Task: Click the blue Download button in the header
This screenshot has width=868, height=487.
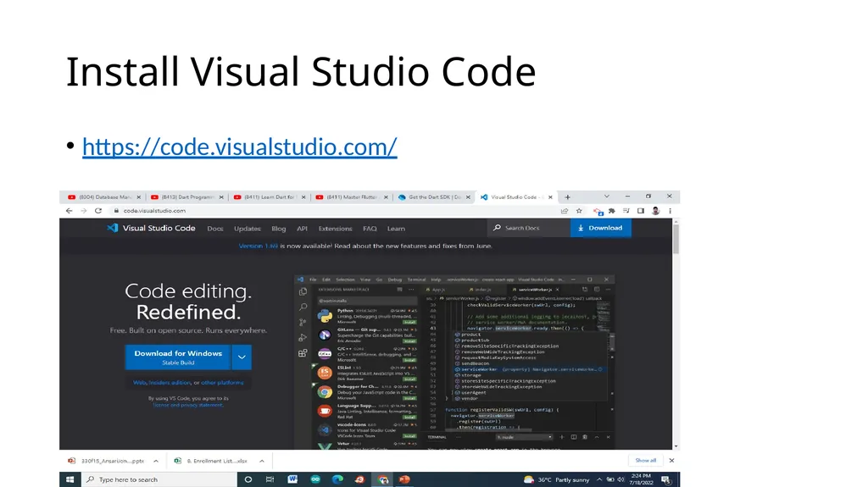Action: [601, 228]
